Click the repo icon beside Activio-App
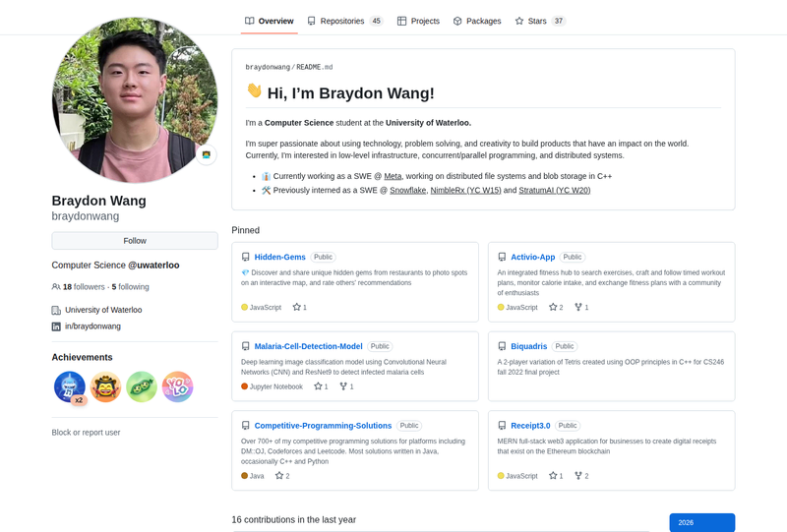This screenshot has width=787, height=532. click(x=502, y=257)
